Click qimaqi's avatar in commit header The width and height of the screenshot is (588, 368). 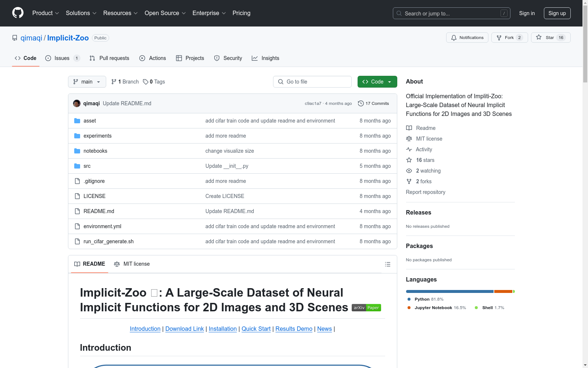77,103
